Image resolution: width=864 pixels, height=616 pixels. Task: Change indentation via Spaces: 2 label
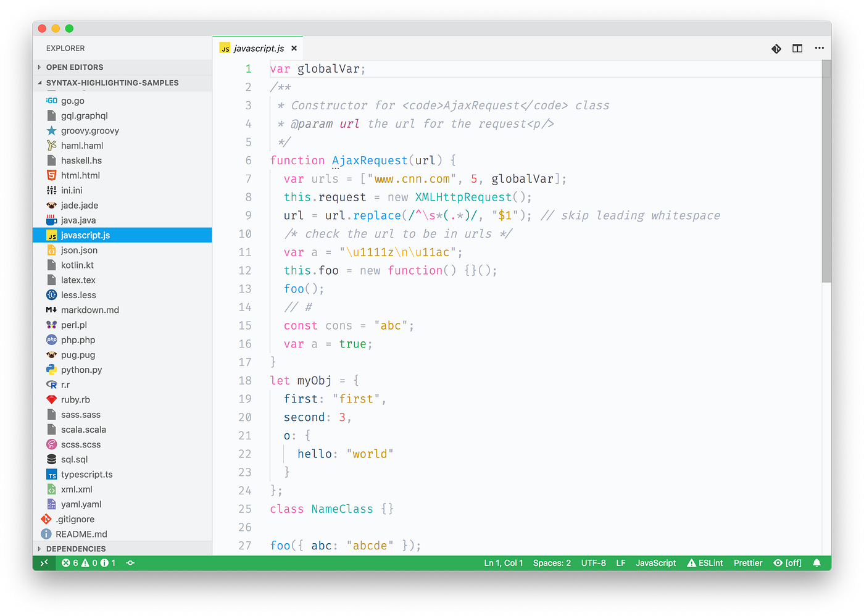pos(551,562)
